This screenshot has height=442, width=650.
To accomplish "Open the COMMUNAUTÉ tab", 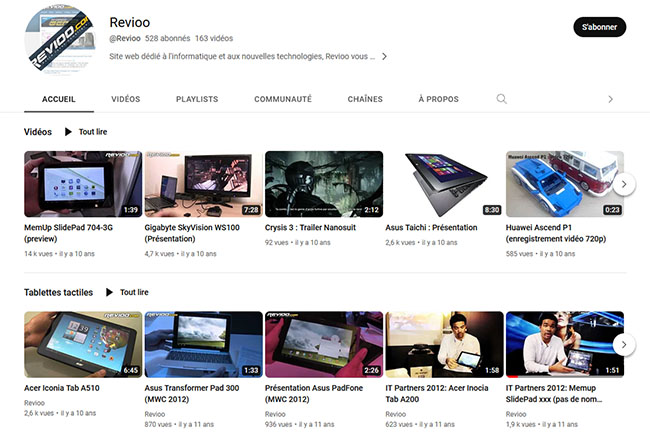I will (x=283, y=99).
